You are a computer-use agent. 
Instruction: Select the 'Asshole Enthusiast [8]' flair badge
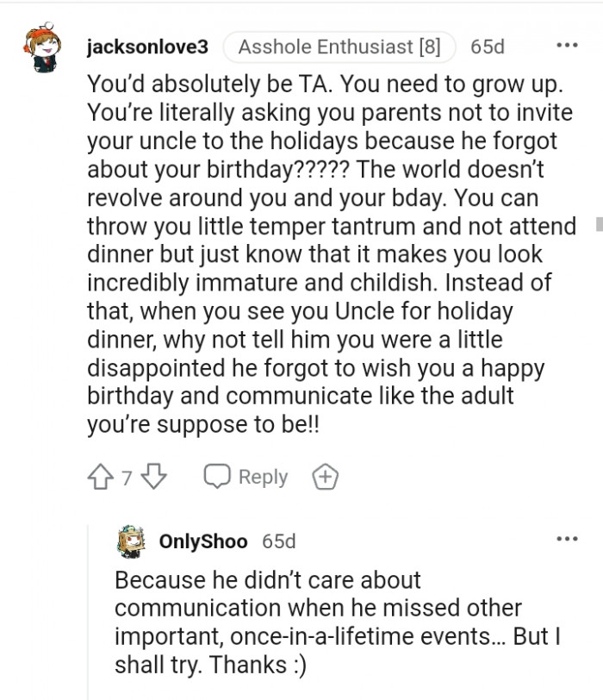coord(341,47)
